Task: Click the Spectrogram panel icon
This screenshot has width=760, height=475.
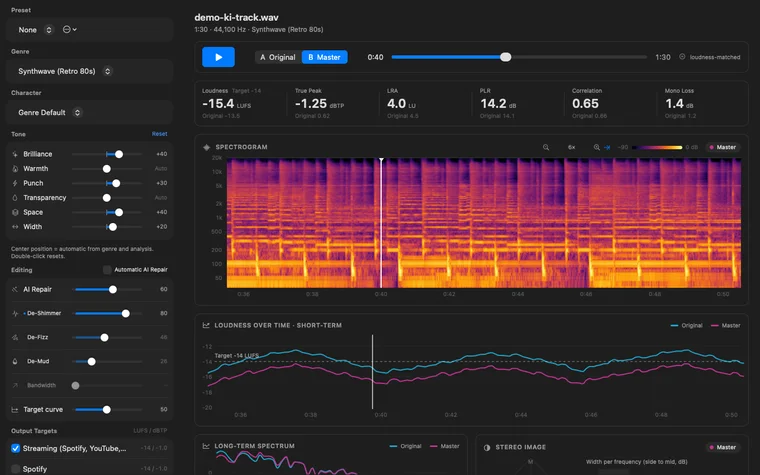Action: click(206, 147)
